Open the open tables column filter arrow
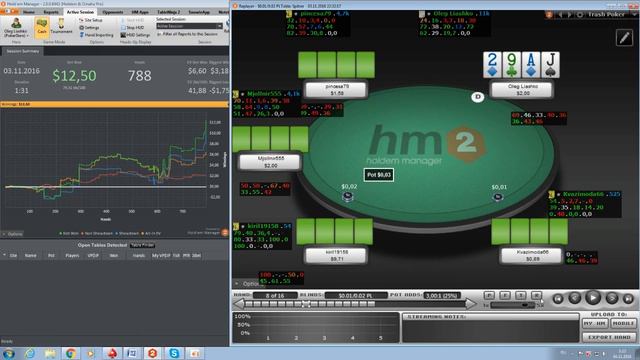 (4, 255)
